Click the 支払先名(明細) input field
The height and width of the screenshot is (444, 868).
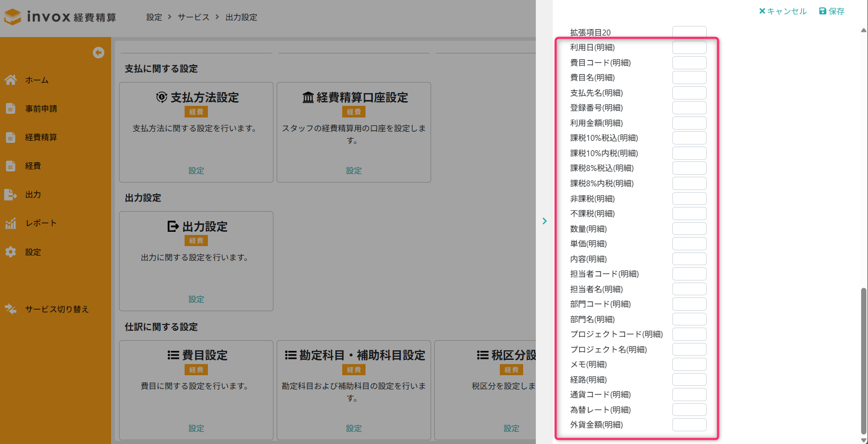[x=689, y=93]
